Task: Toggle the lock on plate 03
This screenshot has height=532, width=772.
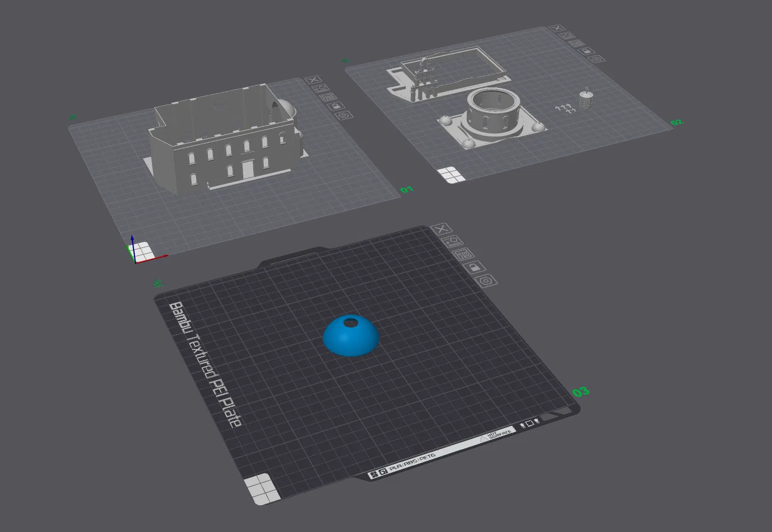Action: click(474, 267)
